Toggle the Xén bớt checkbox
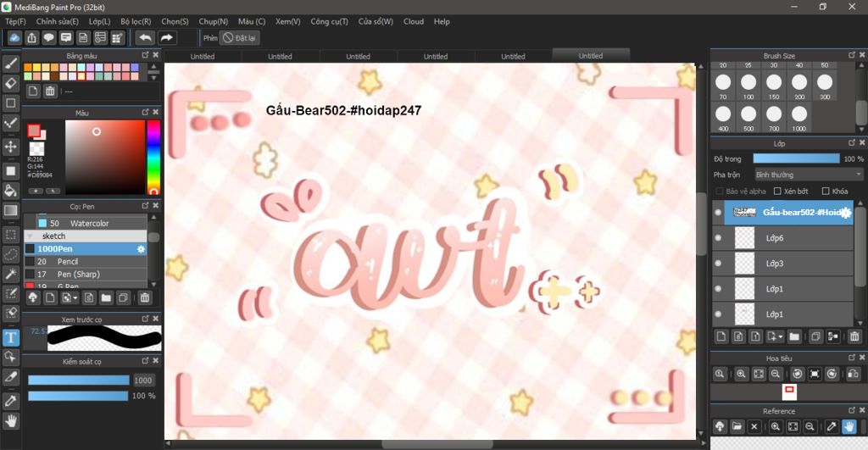 point(777,191)
